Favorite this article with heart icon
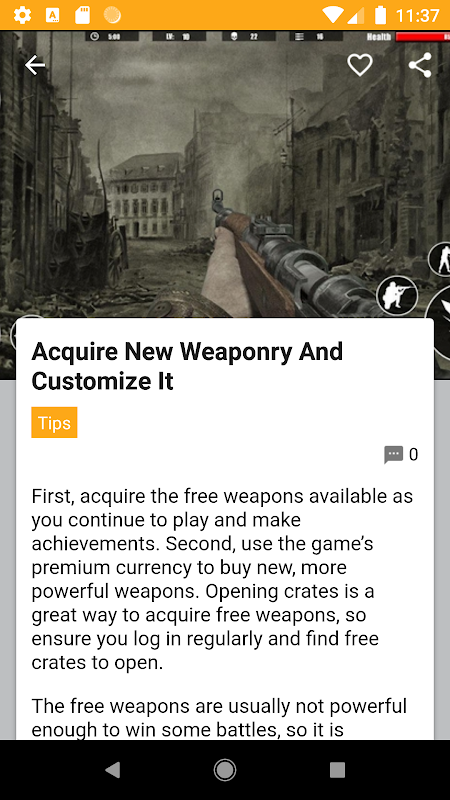450x800 pixels. coord(360,65)
